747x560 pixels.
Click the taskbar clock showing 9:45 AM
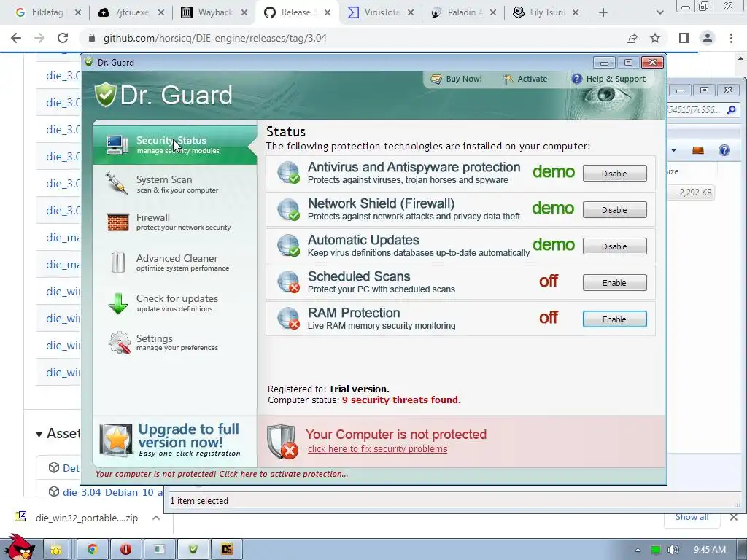(710, 550)
